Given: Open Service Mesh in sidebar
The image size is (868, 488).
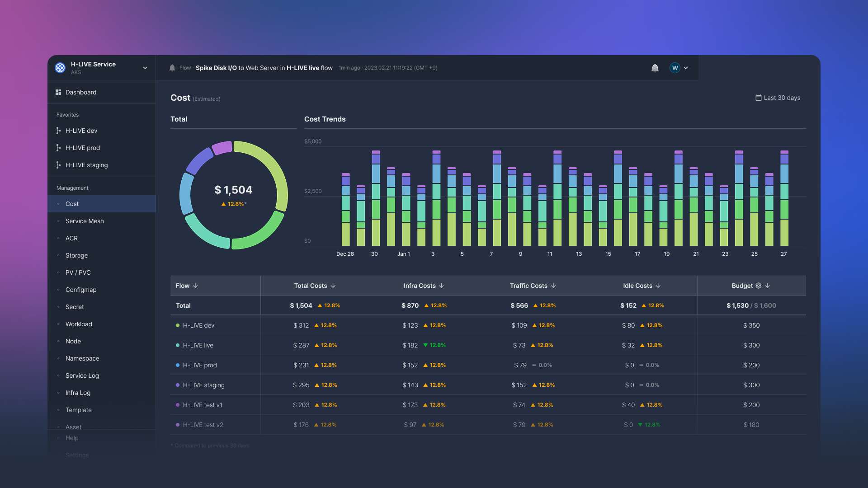Looking at the screenshot, I should pos(85,221).
